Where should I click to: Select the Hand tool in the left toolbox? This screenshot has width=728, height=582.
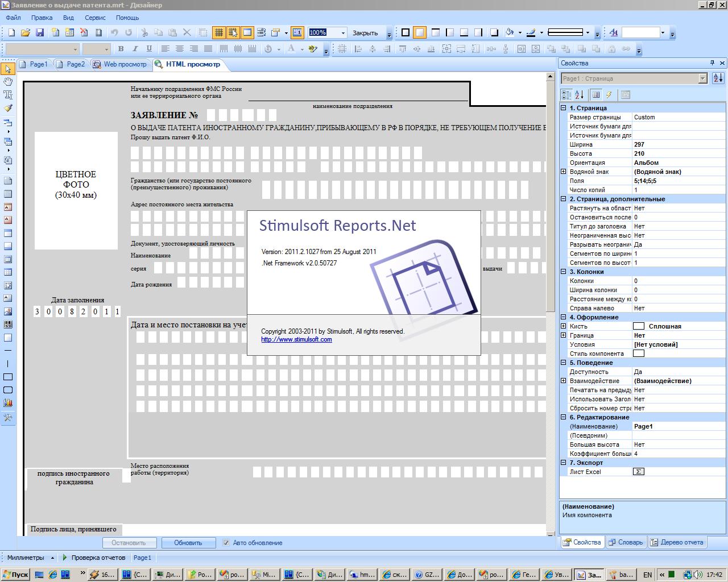[8, 82]
